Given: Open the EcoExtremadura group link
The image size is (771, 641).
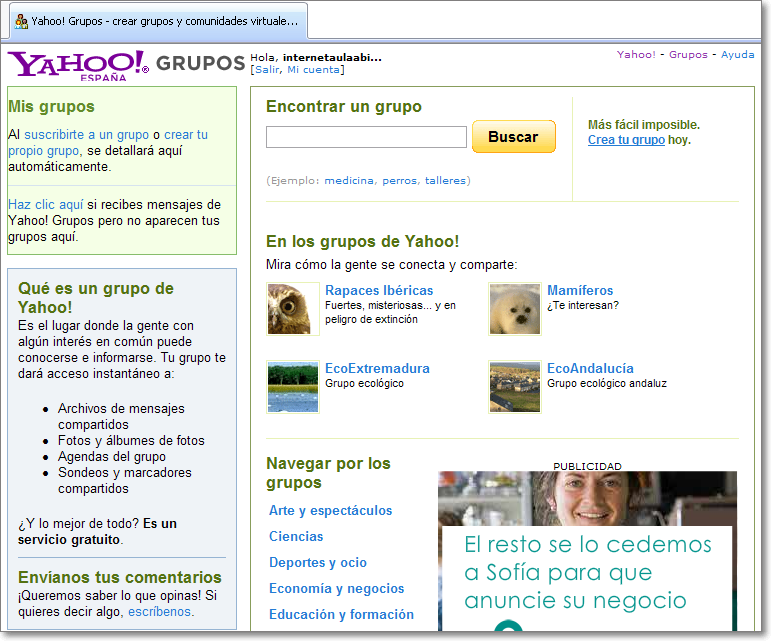Looking at the screenshot, I should click(377, 369).
